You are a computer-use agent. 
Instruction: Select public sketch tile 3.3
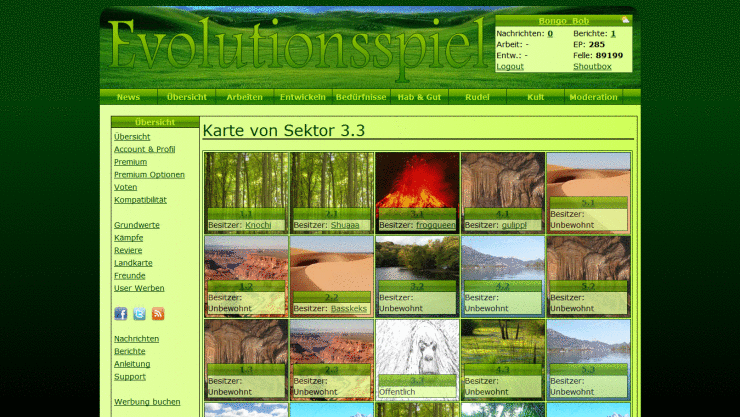(x=417, y=360)
